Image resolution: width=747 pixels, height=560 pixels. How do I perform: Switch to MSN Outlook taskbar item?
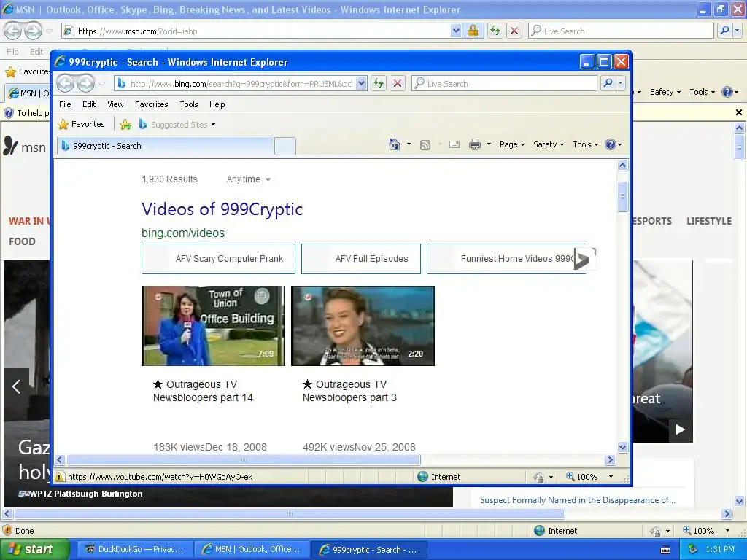(251, 549)
